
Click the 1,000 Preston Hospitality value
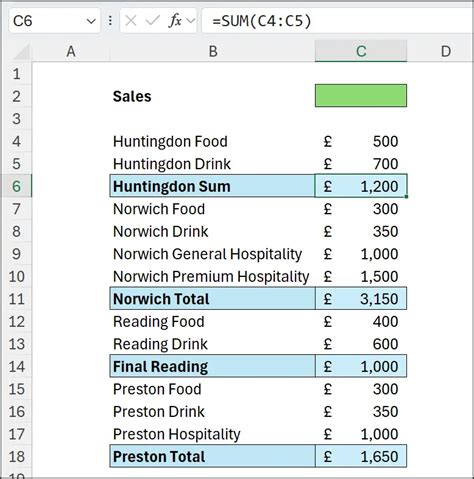click(361, 434)
